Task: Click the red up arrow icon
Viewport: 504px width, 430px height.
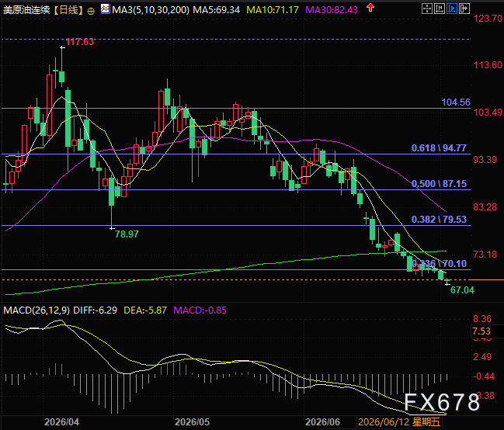Action: (370, 8)
